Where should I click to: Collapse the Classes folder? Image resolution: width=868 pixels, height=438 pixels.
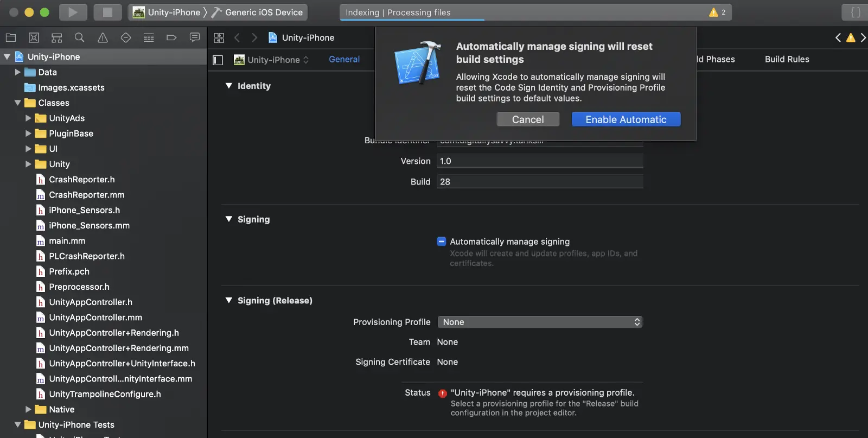18,103
